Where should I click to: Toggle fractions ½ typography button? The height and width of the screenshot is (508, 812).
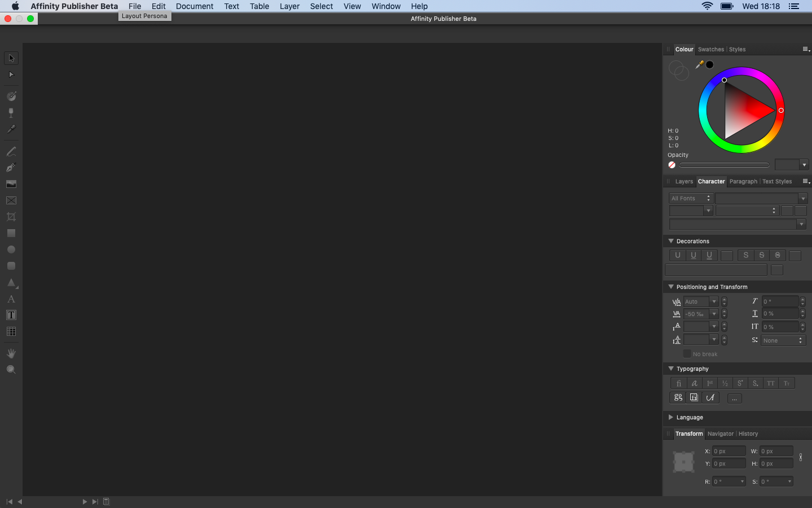point(725,383)
